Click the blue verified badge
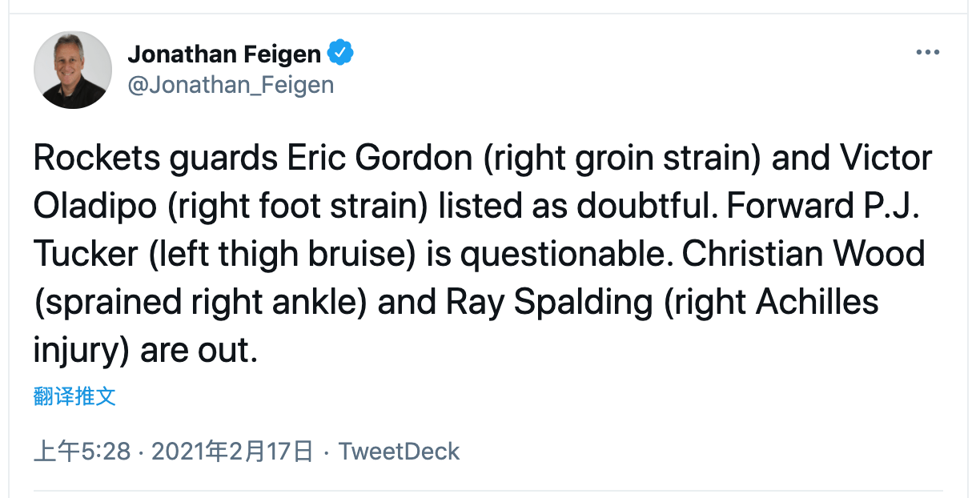Screen dimensions: 980x498 click(340, 54)
